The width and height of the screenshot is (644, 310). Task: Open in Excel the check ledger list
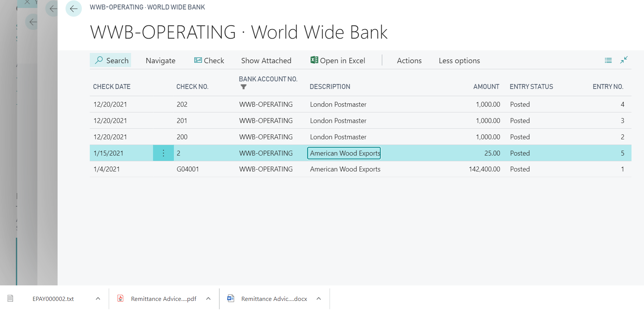[x=338, y=61]
